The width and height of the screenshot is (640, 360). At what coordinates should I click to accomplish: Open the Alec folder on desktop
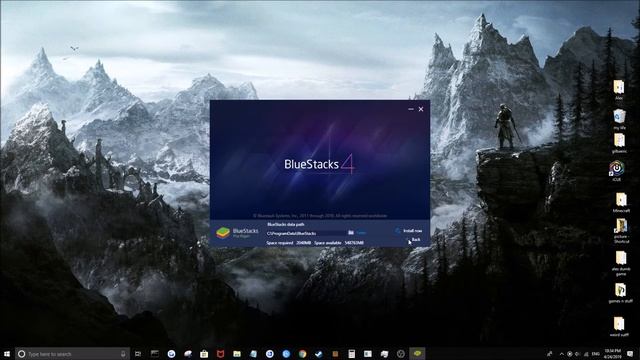[x=619, y=90]
